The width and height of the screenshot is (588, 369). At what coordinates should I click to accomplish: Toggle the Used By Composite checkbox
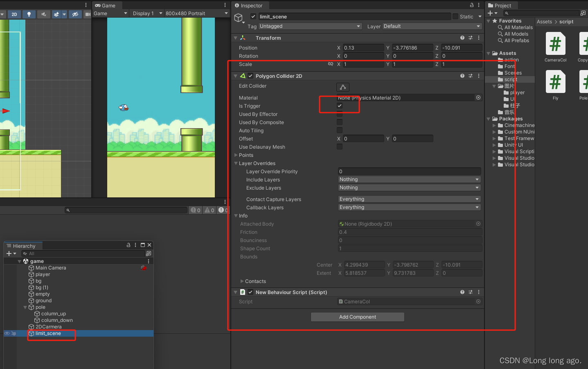[x=340, y=122]
